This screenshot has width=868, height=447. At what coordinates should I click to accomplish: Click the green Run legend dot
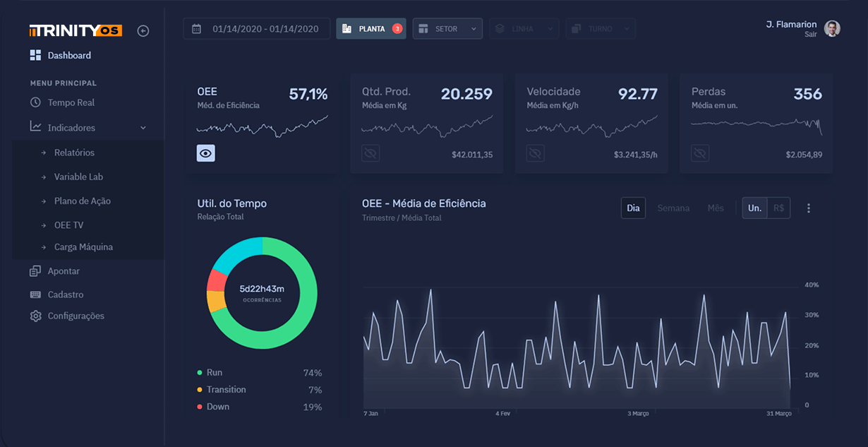click(x=200, y=372)
